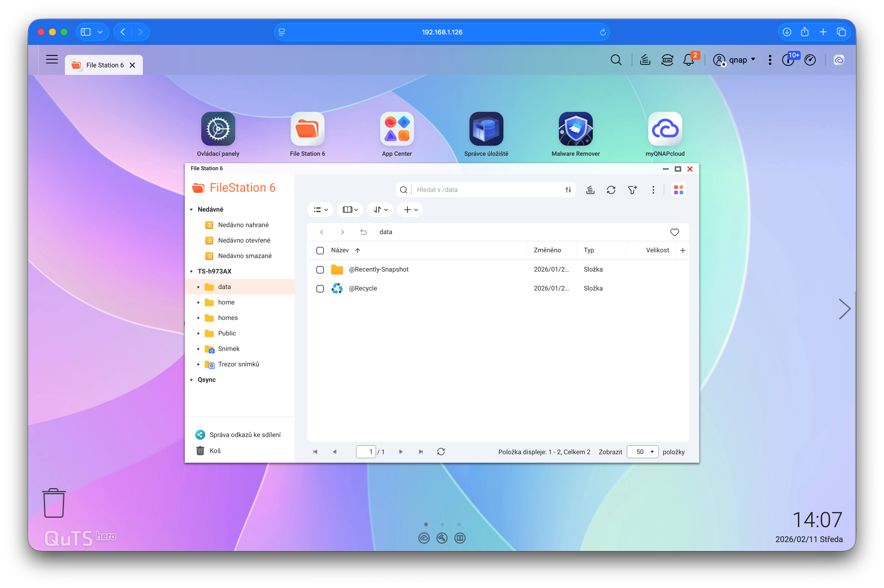Open the smart filter funnel icon

pos(632,190)
